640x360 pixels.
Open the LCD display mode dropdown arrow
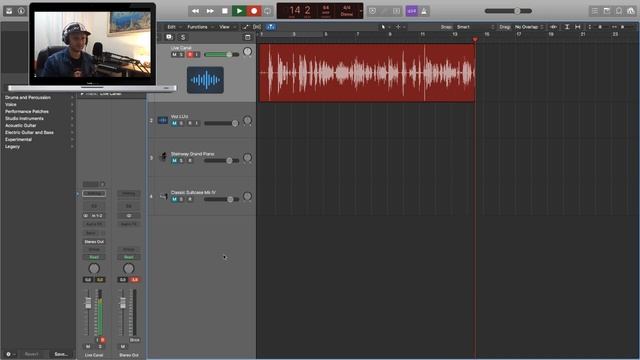point(361,11)
